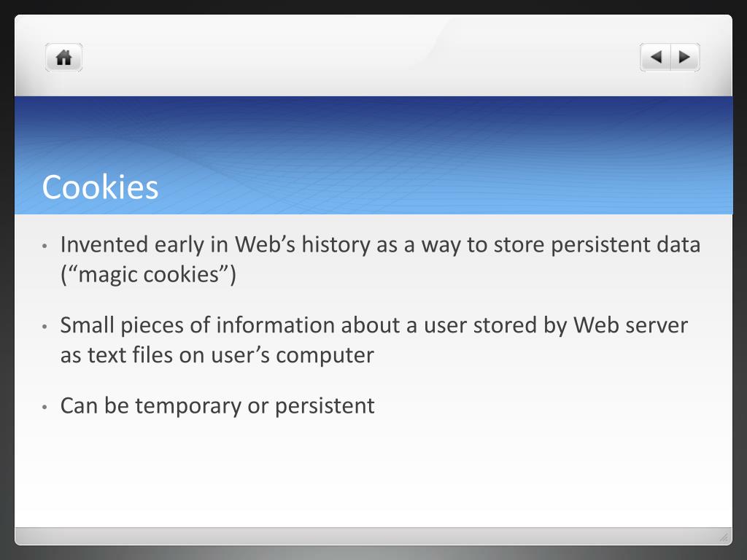Select the "Cookies" slide title
Image resolution: width=747 pixels, height=560 pixels.
100,187
